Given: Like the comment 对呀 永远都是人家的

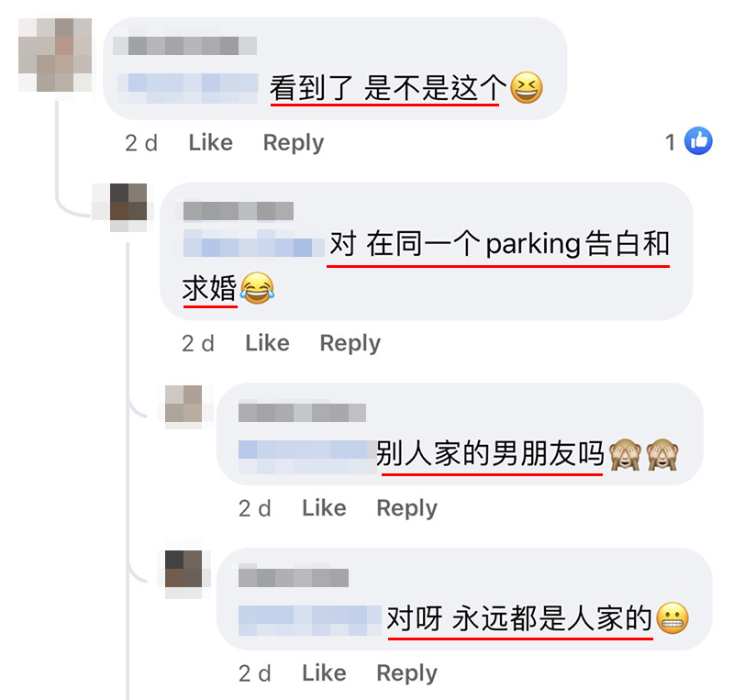Looking at the screenshot, I should click(x=324, y=673).
